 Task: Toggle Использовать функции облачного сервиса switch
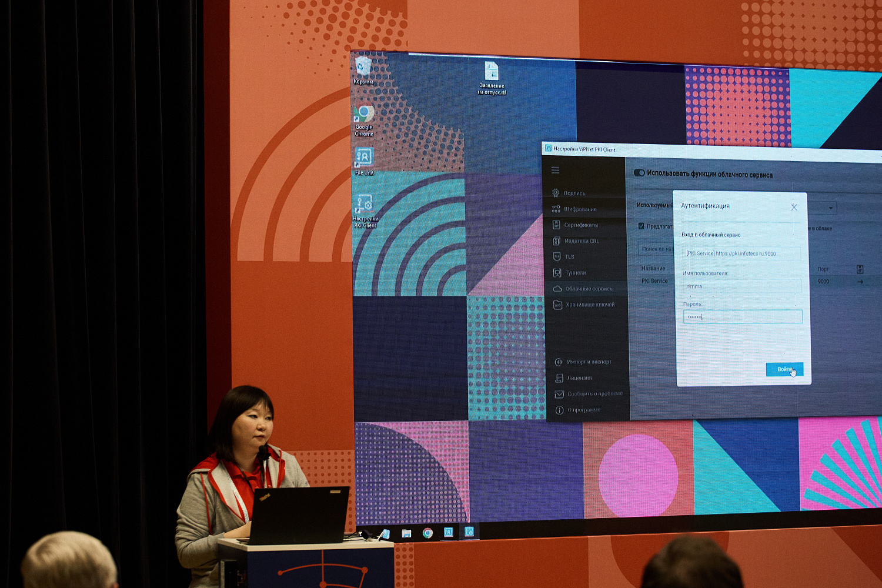coord(639,173)
